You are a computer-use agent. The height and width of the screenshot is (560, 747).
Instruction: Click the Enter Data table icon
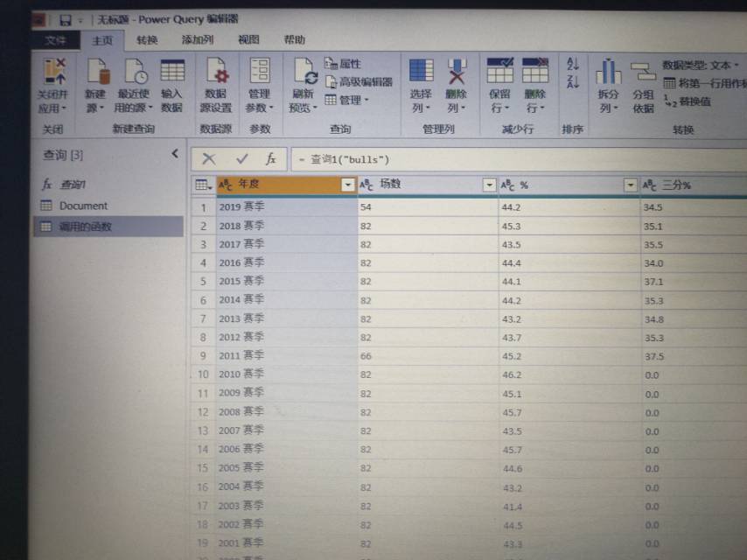point(172,72)
